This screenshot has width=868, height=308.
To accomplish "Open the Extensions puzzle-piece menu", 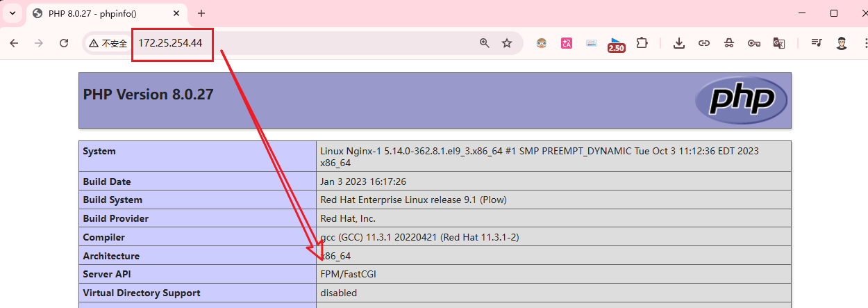I will point(642,43).
